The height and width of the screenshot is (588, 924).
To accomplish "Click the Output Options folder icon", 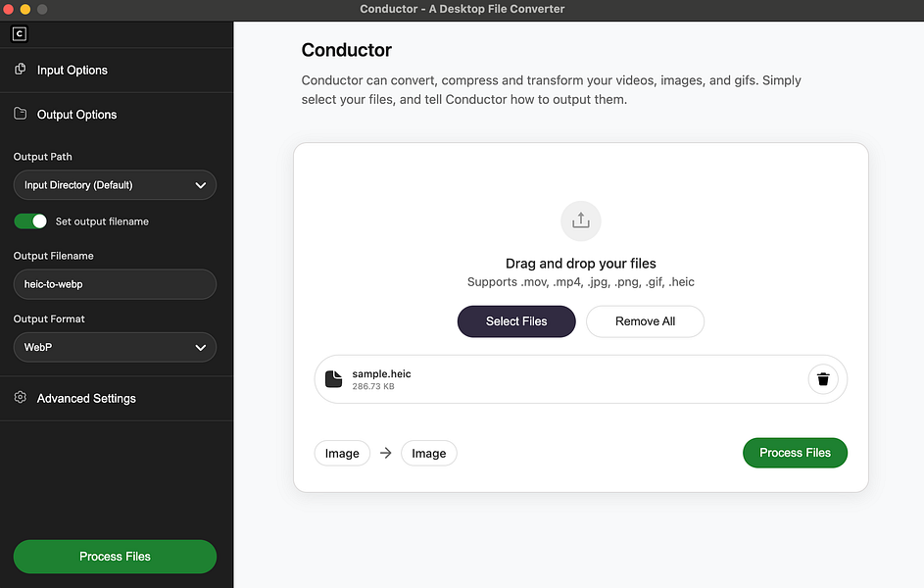I will click(x=19, y=114).
